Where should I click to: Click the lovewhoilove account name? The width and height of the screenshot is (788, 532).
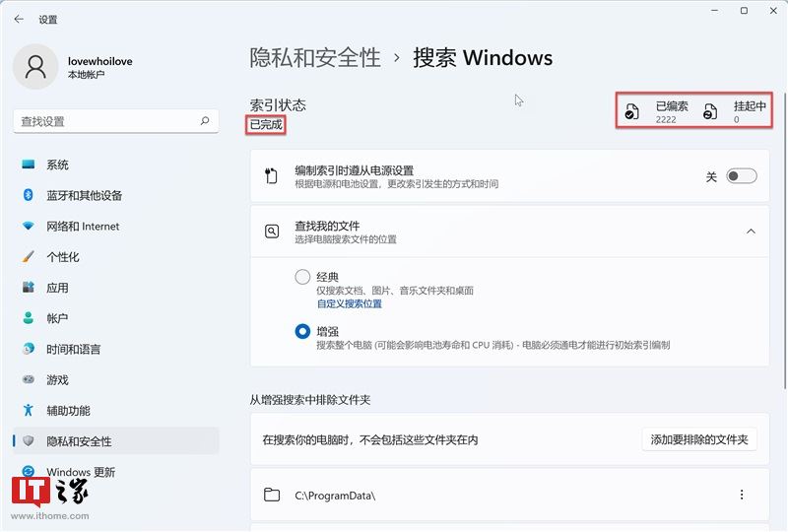click(100, 61)
